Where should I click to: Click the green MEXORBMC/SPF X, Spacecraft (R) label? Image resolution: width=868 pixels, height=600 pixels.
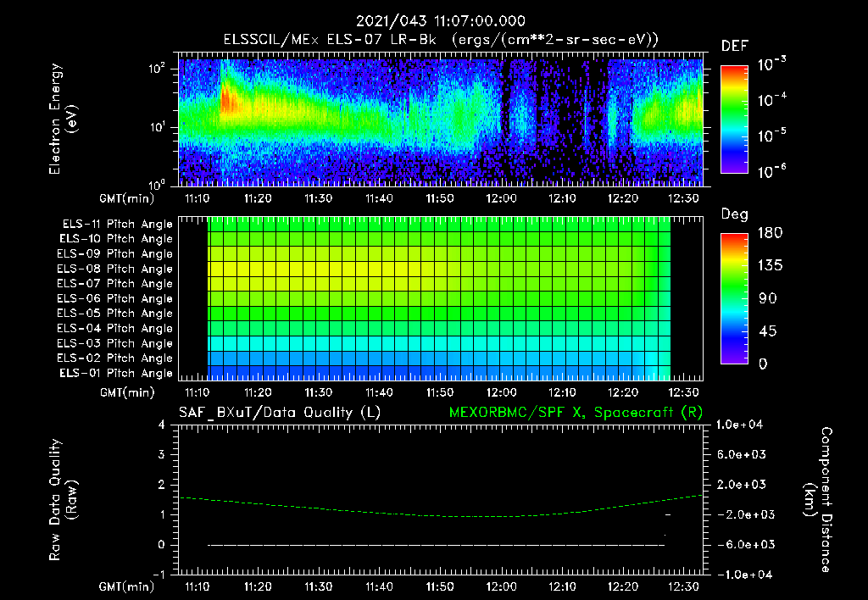click(x=576, y=413)
